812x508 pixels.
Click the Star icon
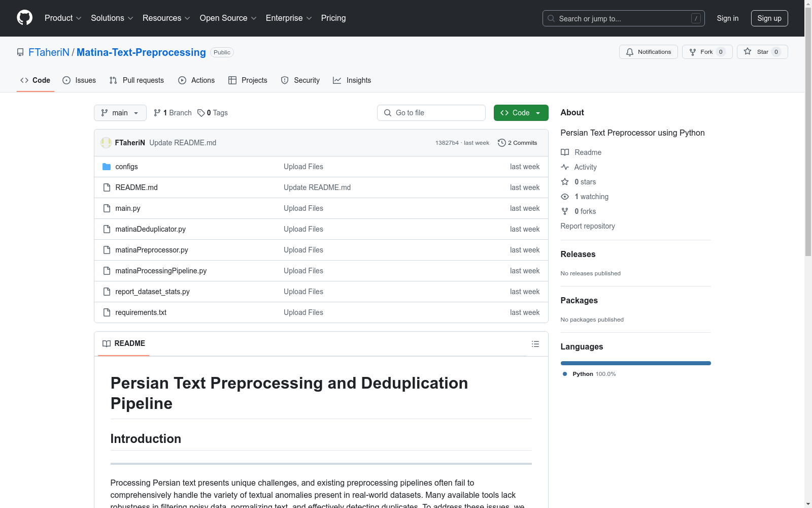(x=748, y=51)
